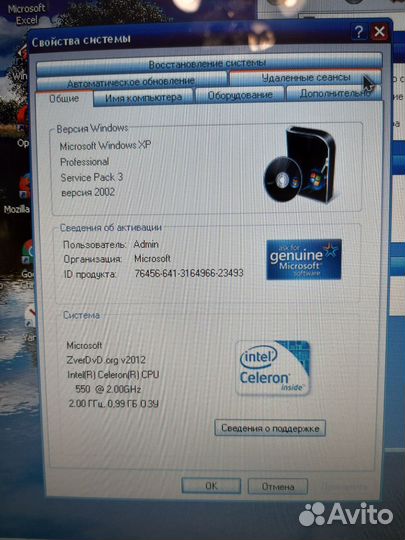Image resolution: width=405 pixels, height=540 pixels.
Task: Click the Professional edition text
Action: 84,162
